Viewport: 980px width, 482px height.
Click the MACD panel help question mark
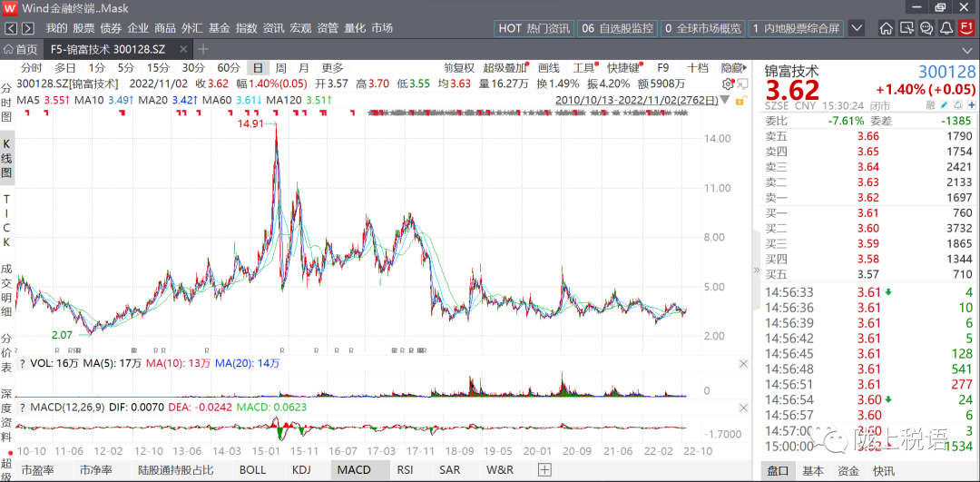click(x=22, y=408)
